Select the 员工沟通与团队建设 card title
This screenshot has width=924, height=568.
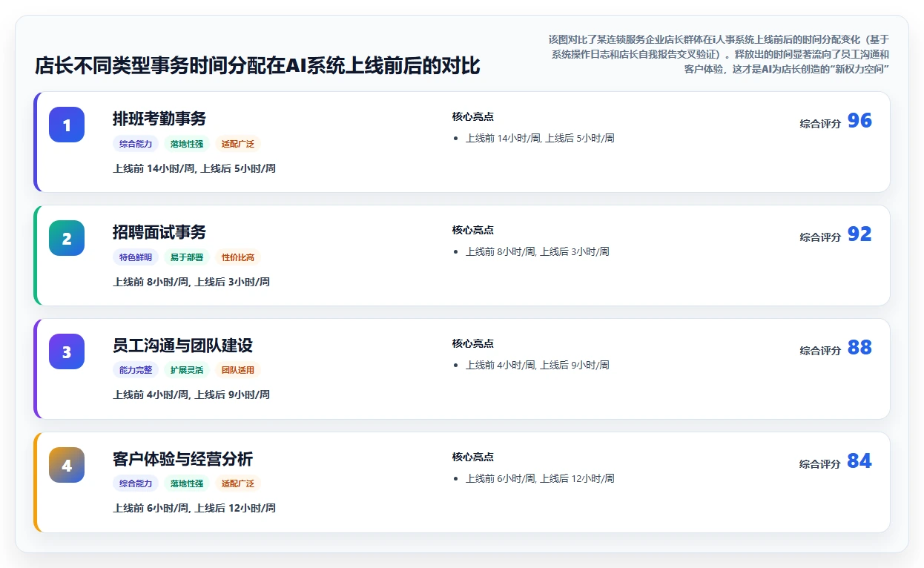(x=182, y=346)
